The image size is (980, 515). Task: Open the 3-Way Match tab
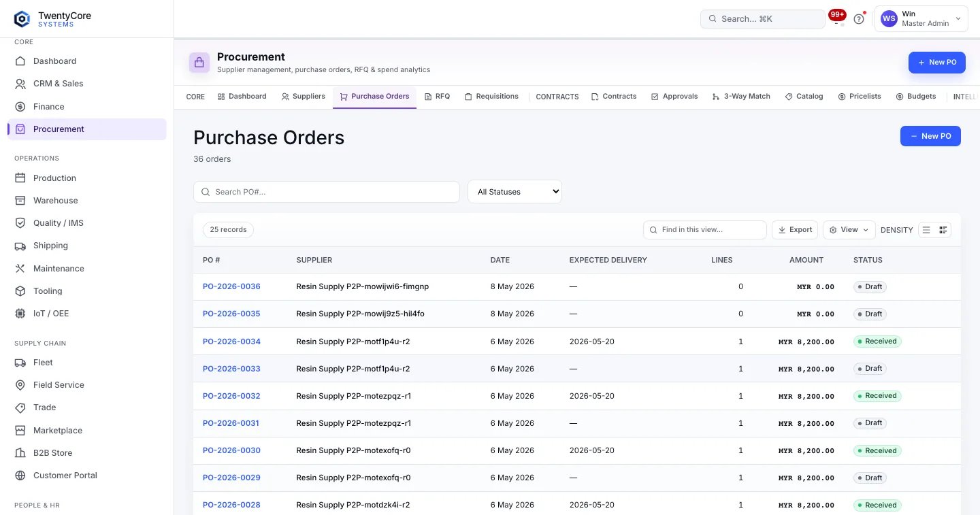(x=741, y=97)
